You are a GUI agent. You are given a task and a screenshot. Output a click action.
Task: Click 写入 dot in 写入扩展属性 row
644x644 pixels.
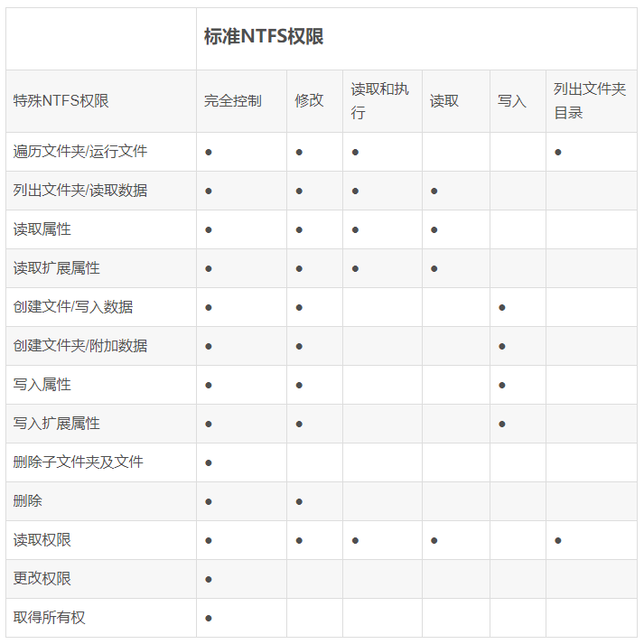(x=502, y=425)
